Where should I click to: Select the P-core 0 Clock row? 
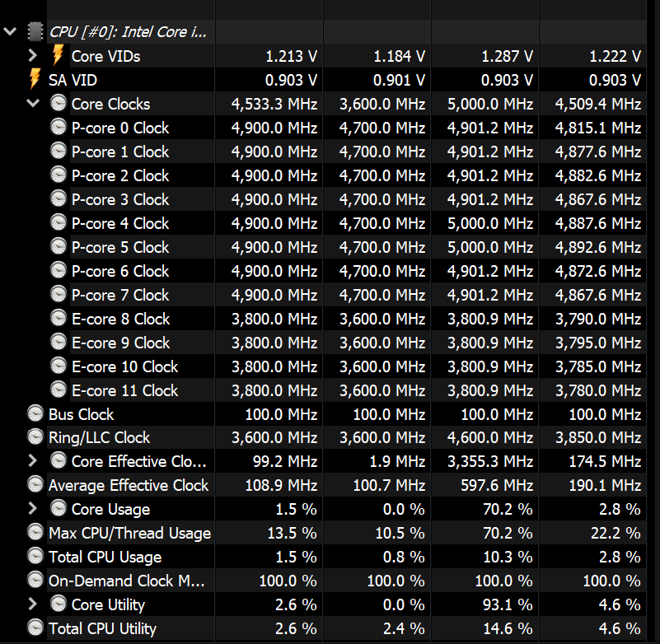[x=120, y=128]
